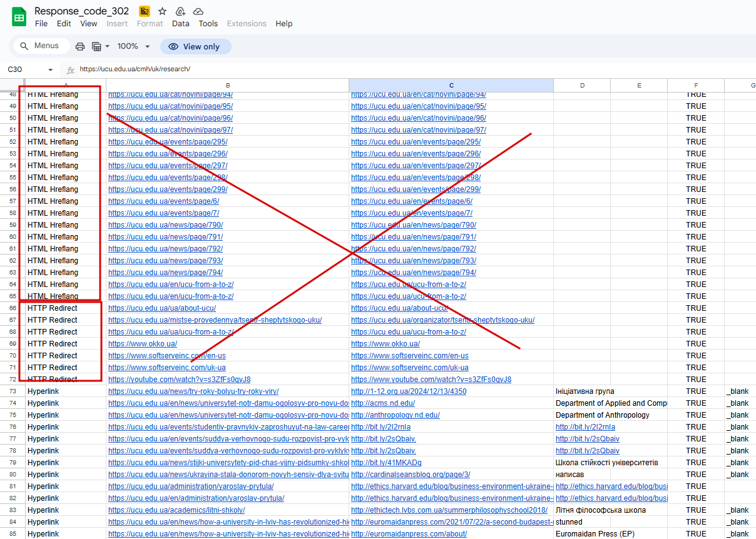Image resolution: width=756 pixels, height=539 pixels.
Task: Open en/cat/novini/page/95/ link in column C
Action: tap(419, 106)
